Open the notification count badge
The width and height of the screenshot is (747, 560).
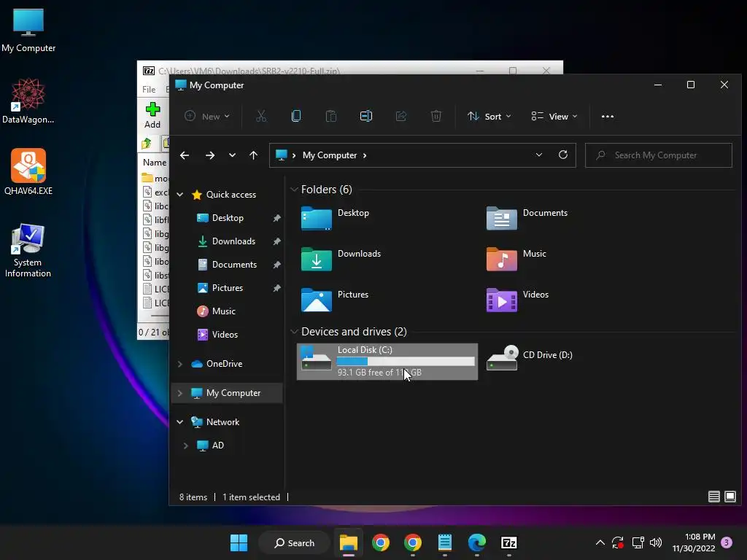click(x=727, y=542)
